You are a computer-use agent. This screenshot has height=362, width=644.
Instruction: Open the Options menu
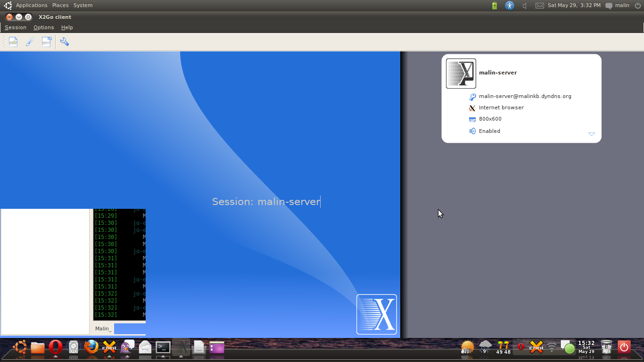coord(43,27)
